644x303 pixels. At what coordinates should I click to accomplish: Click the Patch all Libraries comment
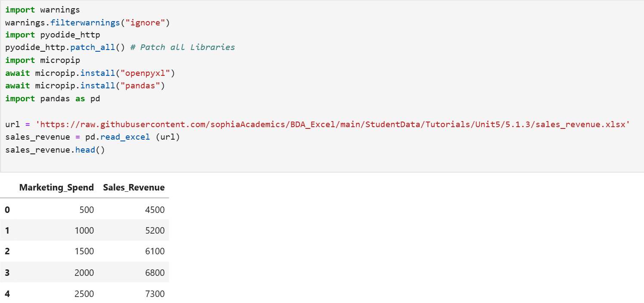pos(182,47)
